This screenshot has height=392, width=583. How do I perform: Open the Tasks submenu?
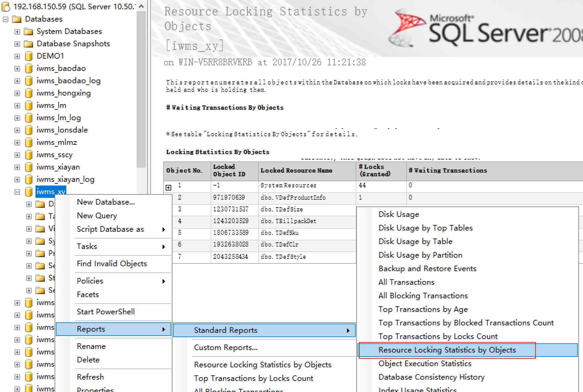[114, 247]
